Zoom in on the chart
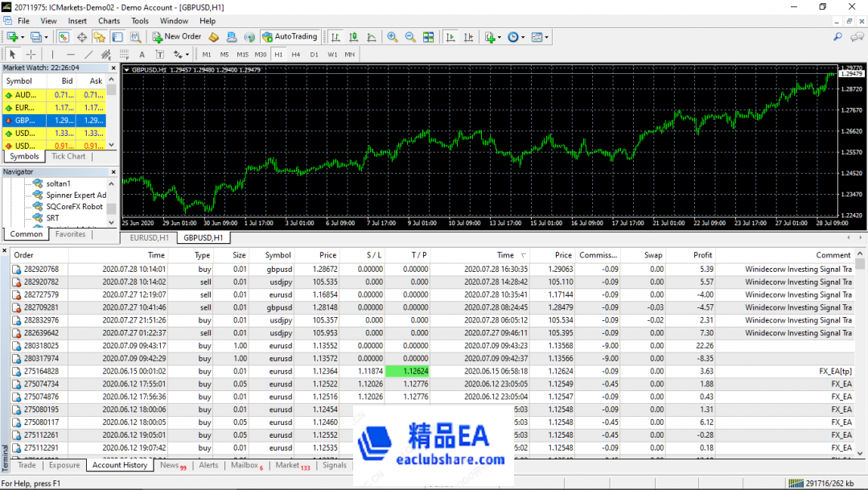Image resolution: width=868 pixels, height=490 pixels. pos(393,37)
